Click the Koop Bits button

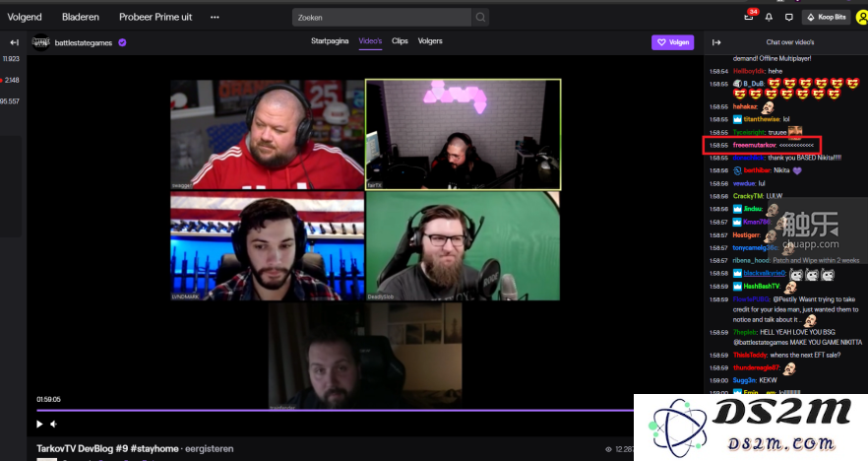pos(827,17)
